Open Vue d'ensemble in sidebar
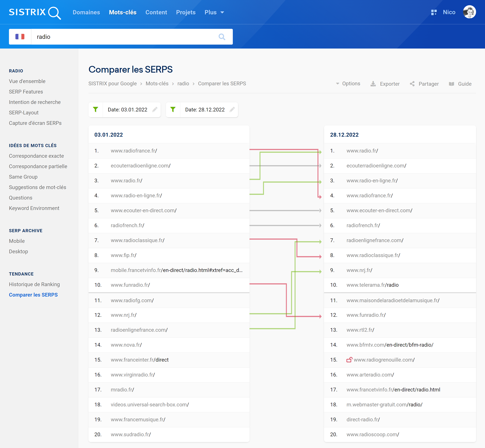Image resolution: width=485 pixels, height=448 pixels. click(x=27, y=81)
